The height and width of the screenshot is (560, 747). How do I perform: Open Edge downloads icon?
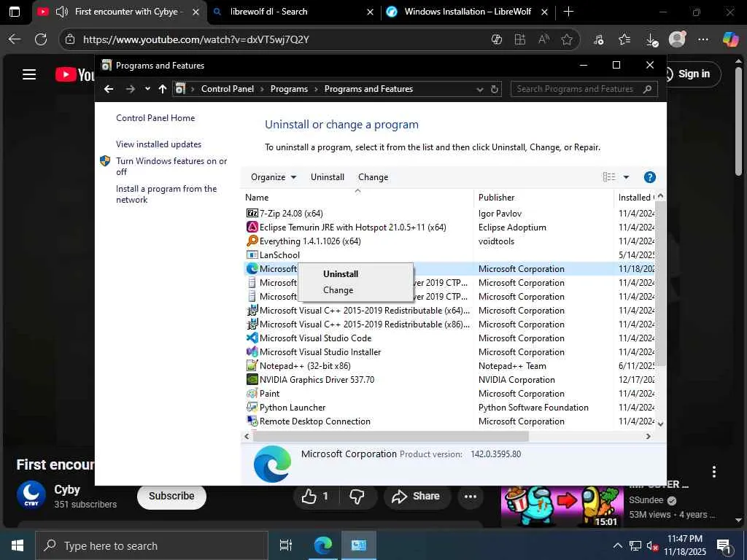[x=651, y=40]
